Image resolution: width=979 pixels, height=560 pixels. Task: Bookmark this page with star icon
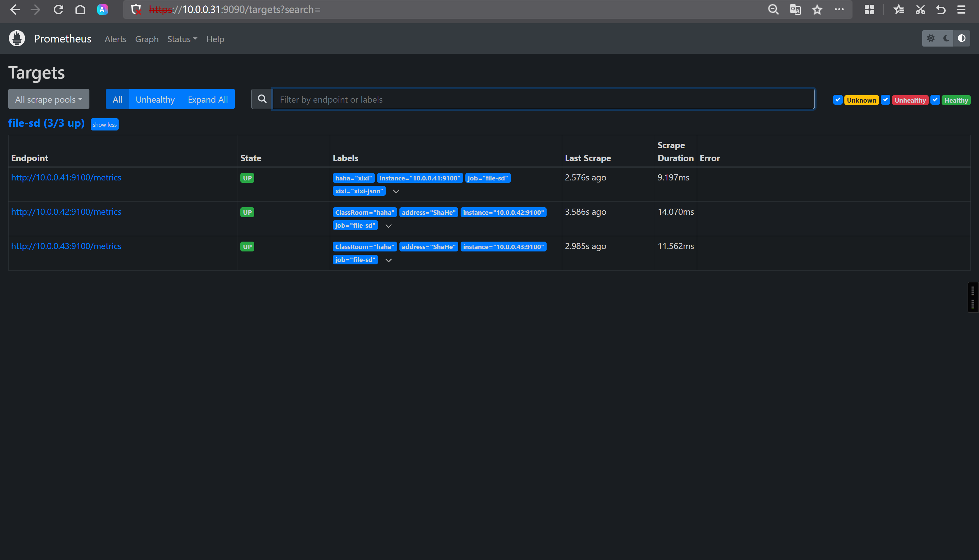coord(817,10)
